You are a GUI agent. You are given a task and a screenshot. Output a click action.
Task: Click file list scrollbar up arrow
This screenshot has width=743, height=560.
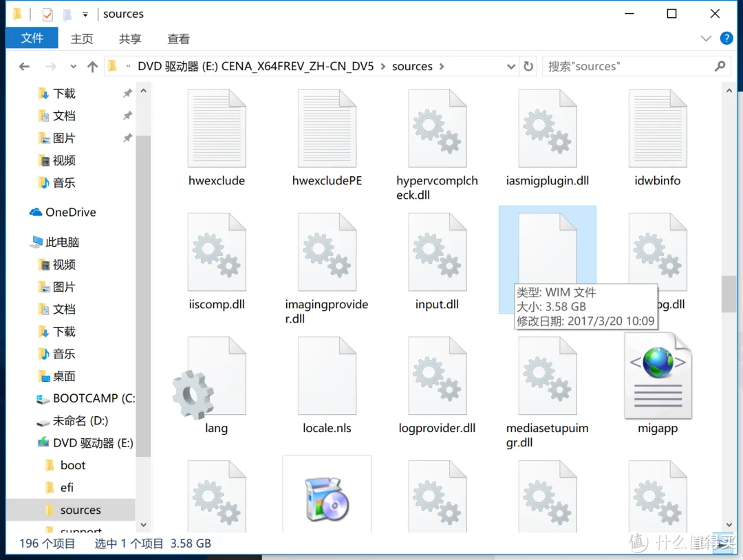(729, 90)
